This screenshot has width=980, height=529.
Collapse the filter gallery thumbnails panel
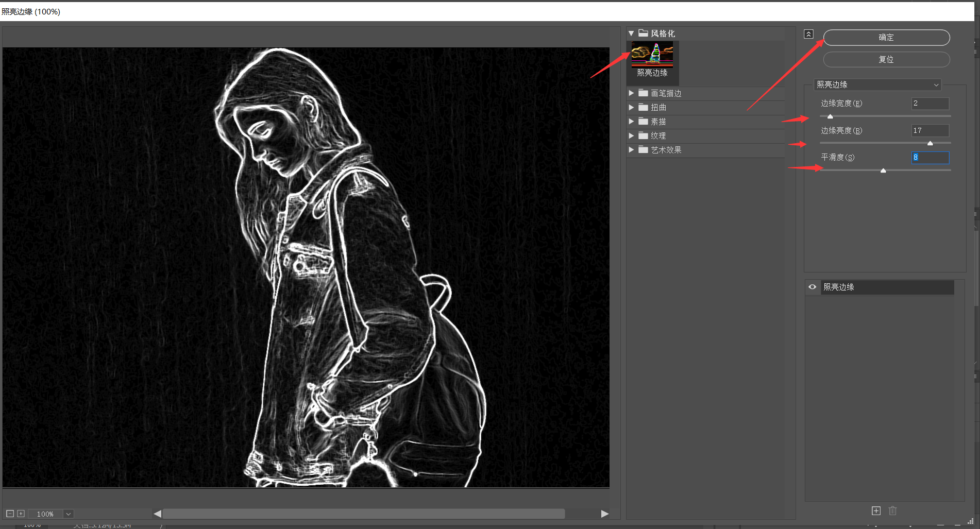point(808,34)
